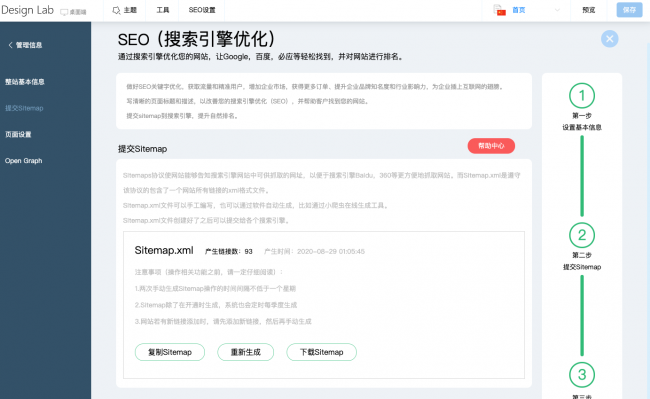Image resolution: width=650 pixels, height=399 pixels.
Task: Open the 主题 menu label
Action: tap(130, 10)
